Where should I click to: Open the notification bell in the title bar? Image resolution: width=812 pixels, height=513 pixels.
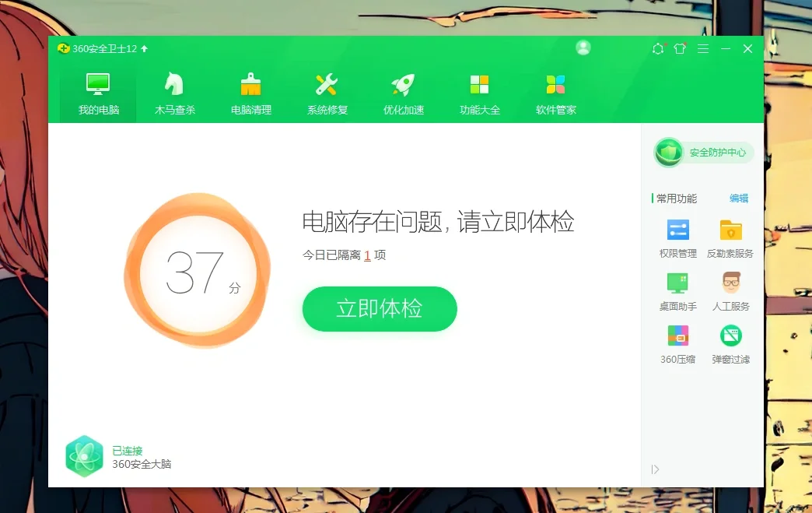tap(657, 48)
